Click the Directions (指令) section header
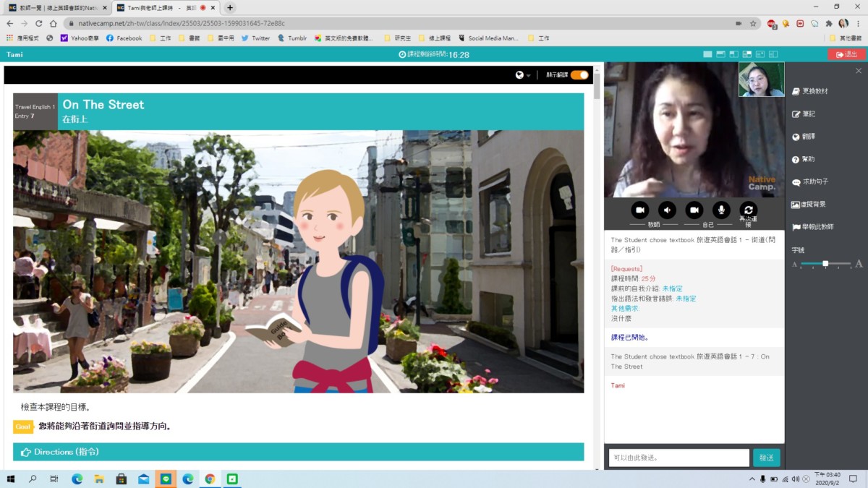Screen dimensions: 868x488 [x=298, y=452]
